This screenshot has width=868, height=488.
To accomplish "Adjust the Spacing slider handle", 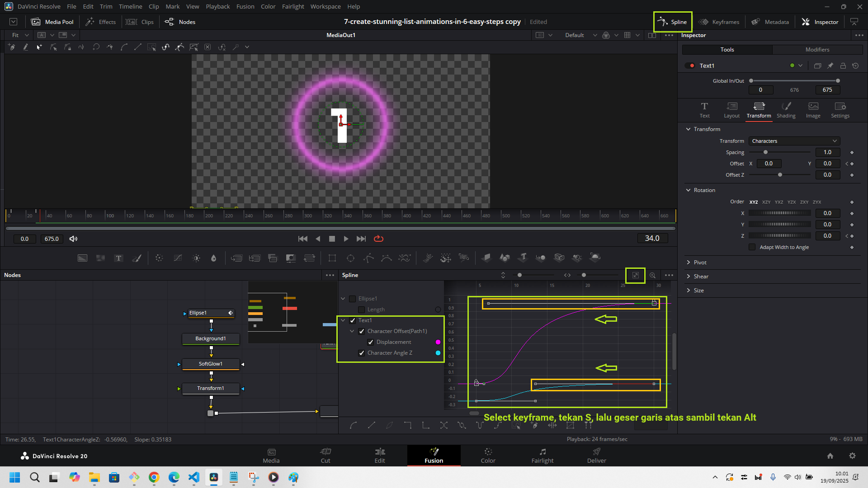I will (x=765, y=152).
